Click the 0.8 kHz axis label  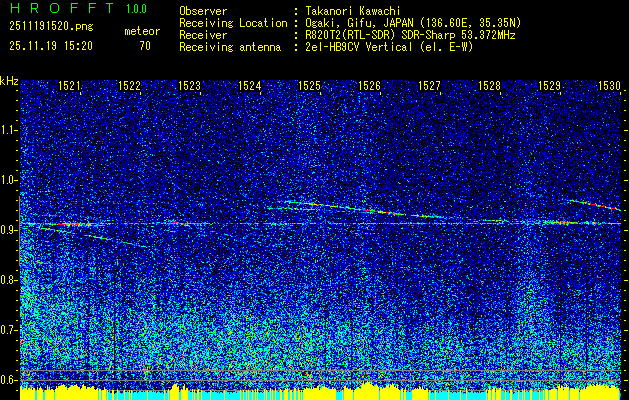pos(8,280)
